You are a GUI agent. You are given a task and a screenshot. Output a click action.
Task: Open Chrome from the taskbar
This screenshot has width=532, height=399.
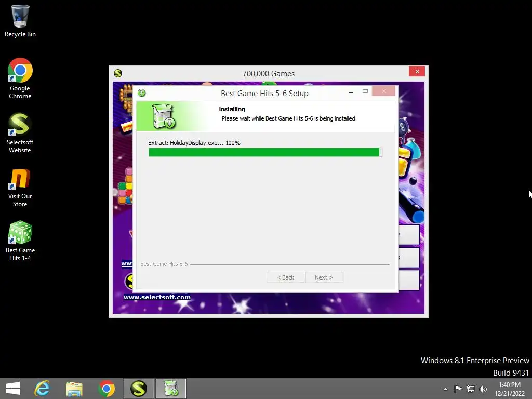coord(107,389)
